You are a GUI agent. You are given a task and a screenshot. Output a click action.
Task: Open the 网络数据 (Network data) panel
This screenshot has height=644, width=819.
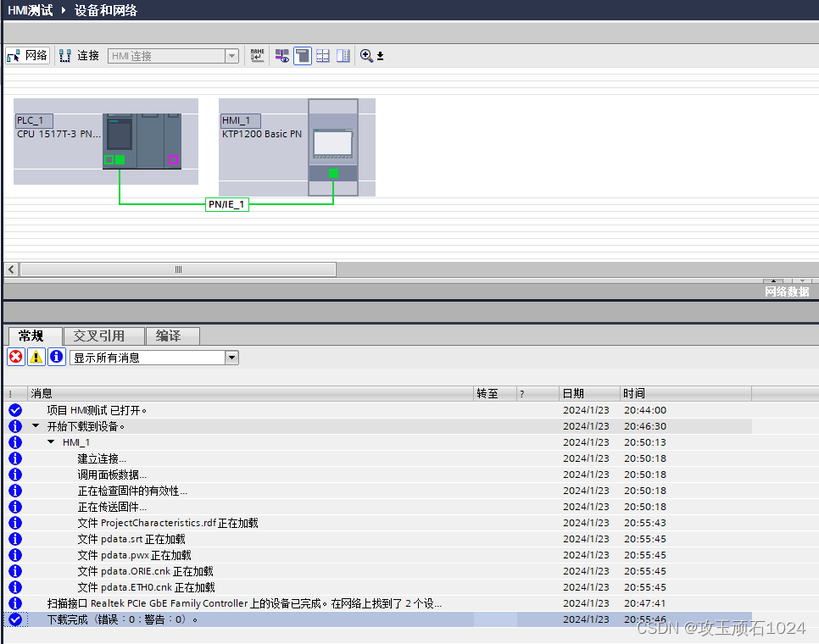click(787, 291)
